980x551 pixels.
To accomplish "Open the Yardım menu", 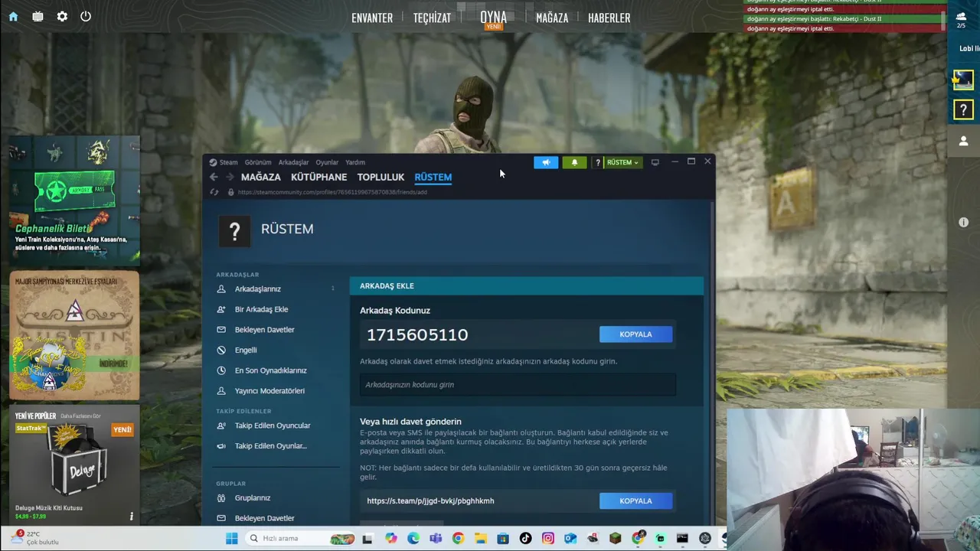I will pyautogui.click(x=355, y=162).
